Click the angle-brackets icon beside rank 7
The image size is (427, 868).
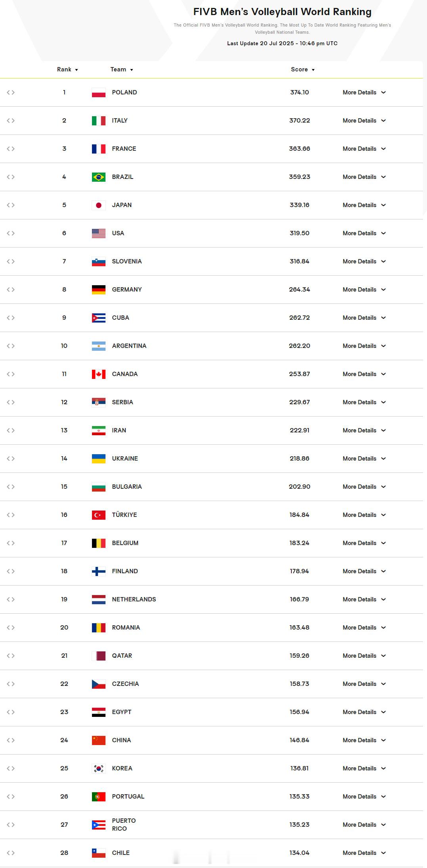point(11,261)
